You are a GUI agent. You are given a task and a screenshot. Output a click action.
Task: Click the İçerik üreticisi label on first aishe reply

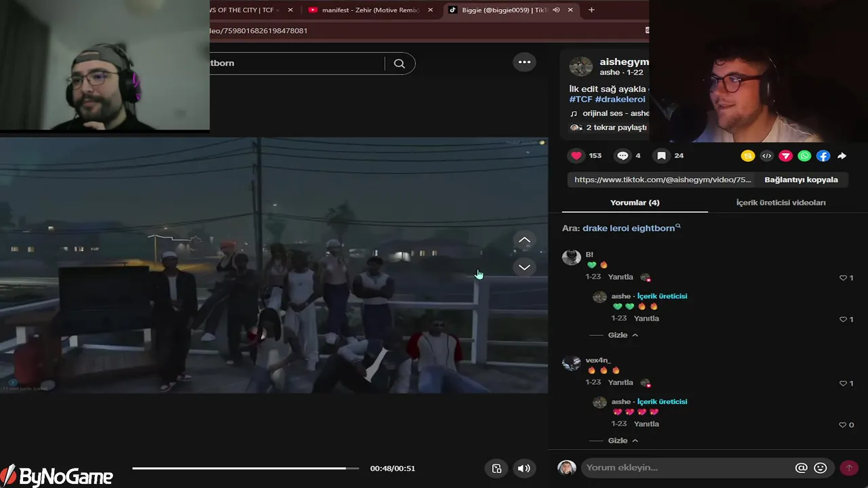pyautogui.click(x=662, y=296)
